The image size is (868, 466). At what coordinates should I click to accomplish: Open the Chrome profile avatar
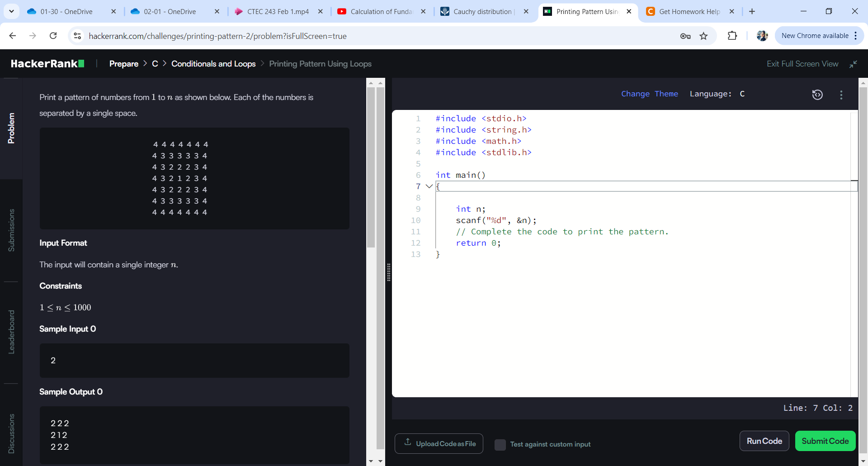pos(762,36)
